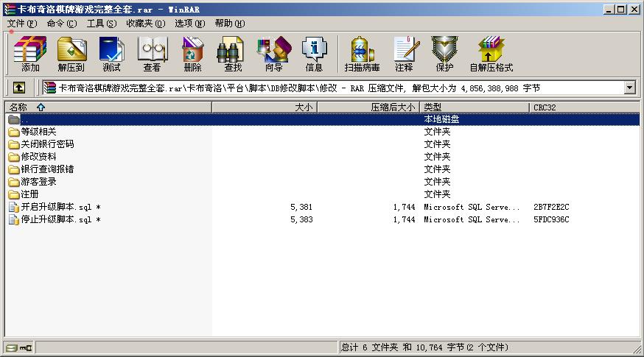Image resolution: width=644 pixels, height=357 pixels.
Task: Click the 查看 (View) toolbar icon
Action: 152,54
